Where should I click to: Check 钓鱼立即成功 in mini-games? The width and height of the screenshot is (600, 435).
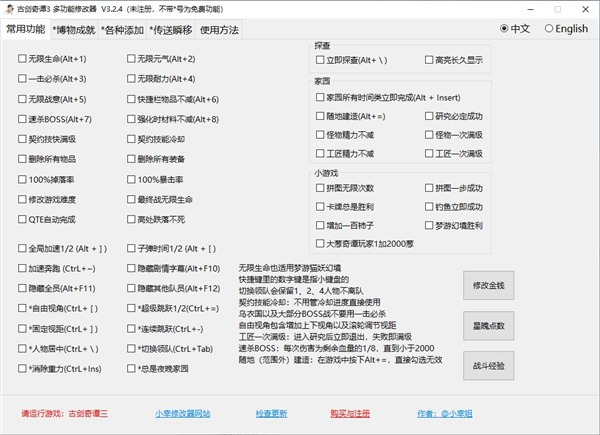429,206
